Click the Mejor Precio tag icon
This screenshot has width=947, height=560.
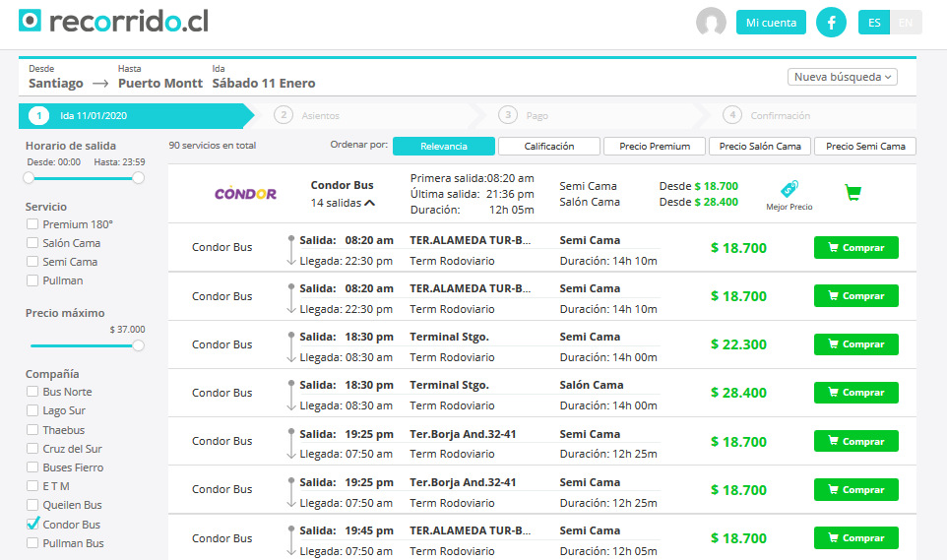pyautogui.click(x=789, y=189)
